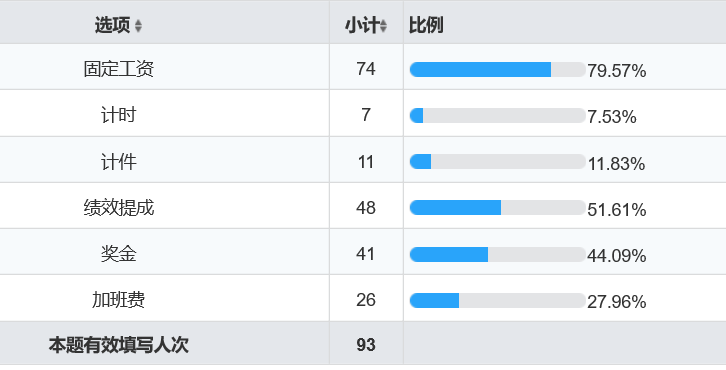Click the count 74 for 固定工资
This screenshot has width=726, height=370.
tap(366, 69)
